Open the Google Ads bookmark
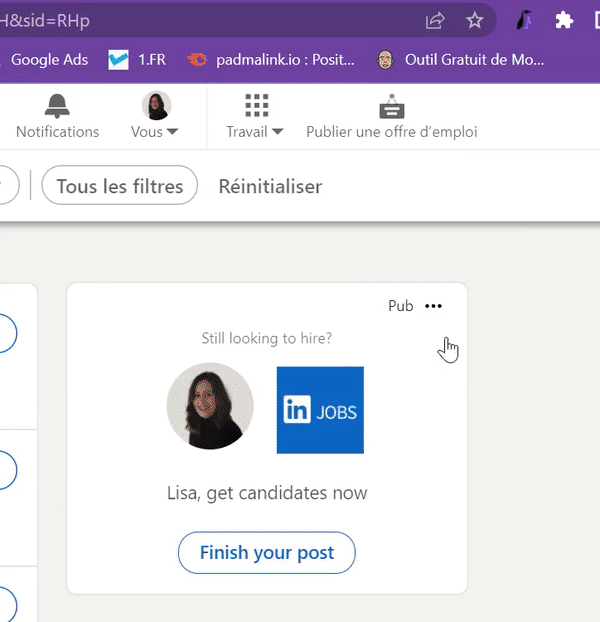This screenshot has height=622, width=600. click(x=49, y=60)
